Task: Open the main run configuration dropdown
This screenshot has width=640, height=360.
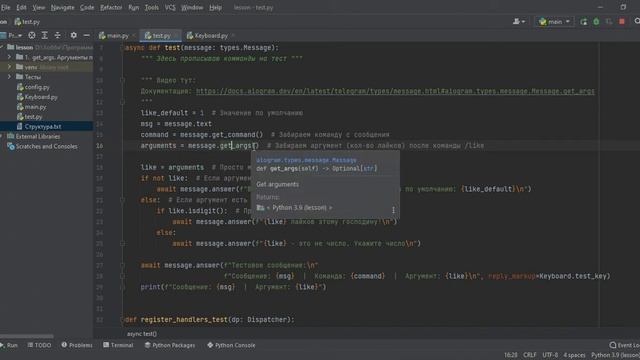Action: point(554,22)
